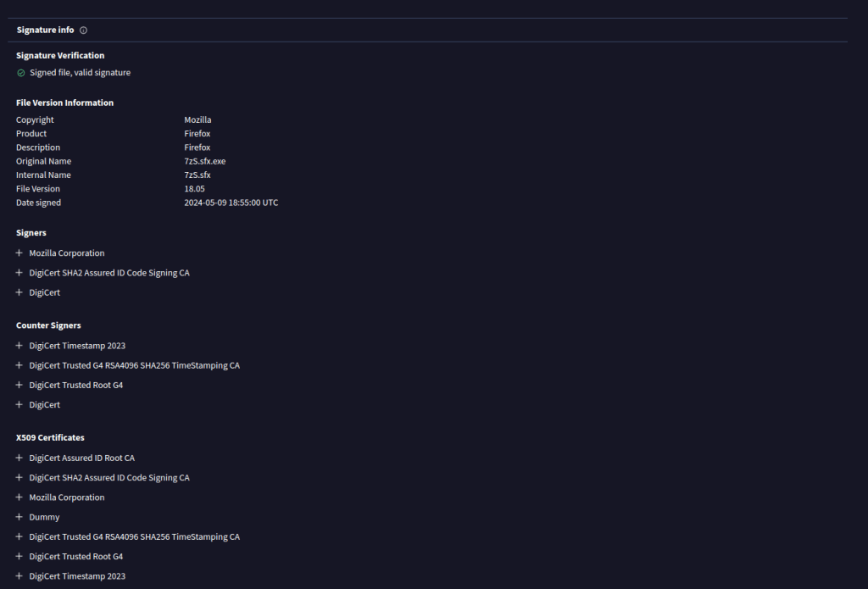Expand DigiCert entry in Signers section
This screenshot has width=868, height=589.
(19, 292)
